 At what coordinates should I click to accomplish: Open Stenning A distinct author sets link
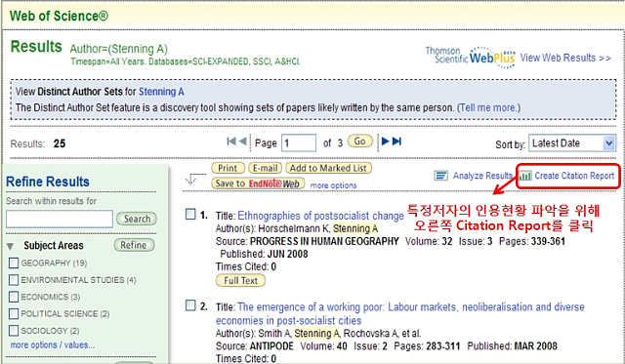pyautogui.click(x=161, y=92)
